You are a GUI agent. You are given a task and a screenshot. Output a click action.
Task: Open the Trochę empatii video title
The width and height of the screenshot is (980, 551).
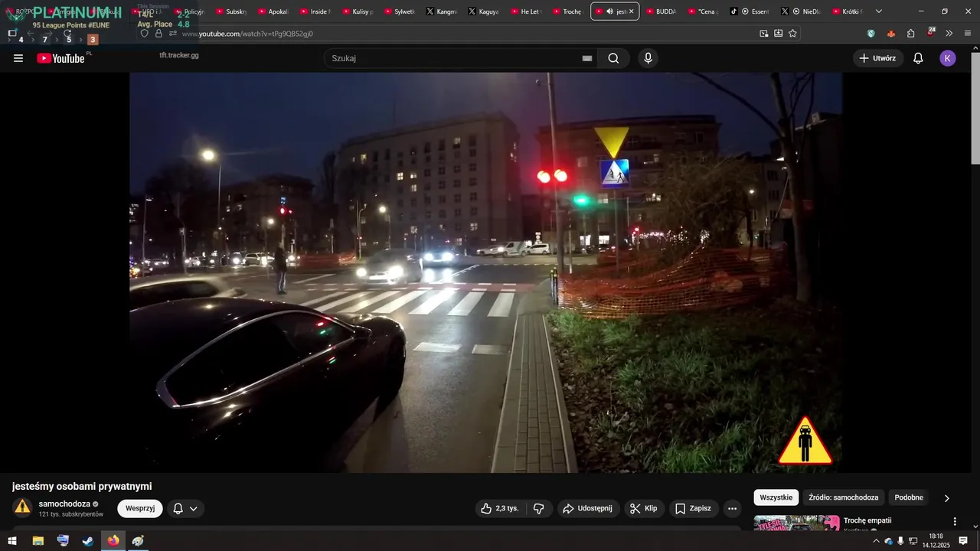[867, 521]
